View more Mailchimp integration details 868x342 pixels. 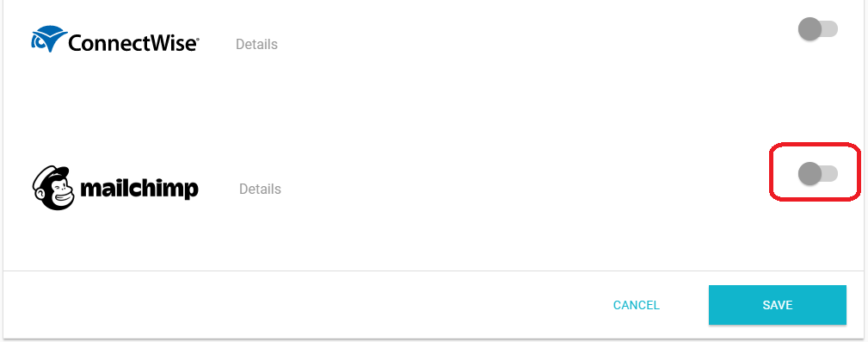coord(260,189)
